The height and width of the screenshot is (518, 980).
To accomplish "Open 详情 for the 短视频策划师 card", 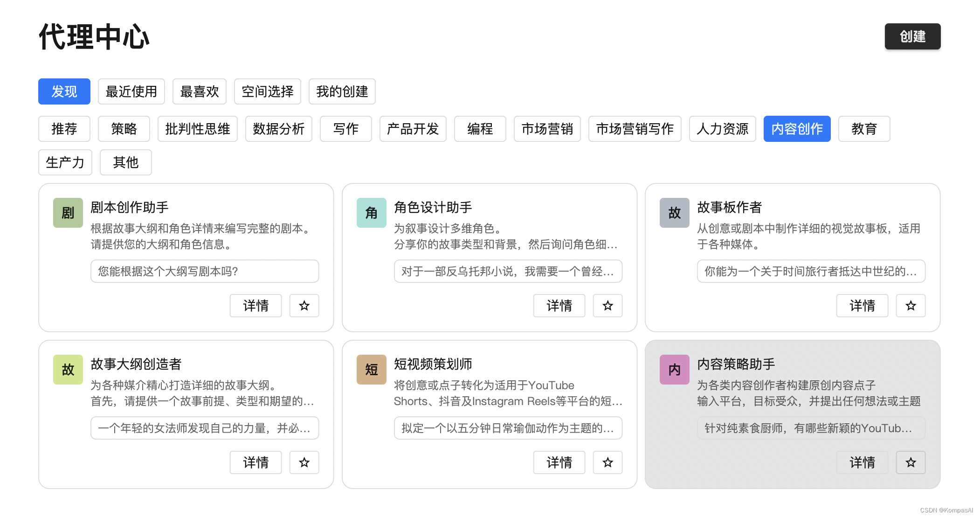I will click(x=559, y=462).
